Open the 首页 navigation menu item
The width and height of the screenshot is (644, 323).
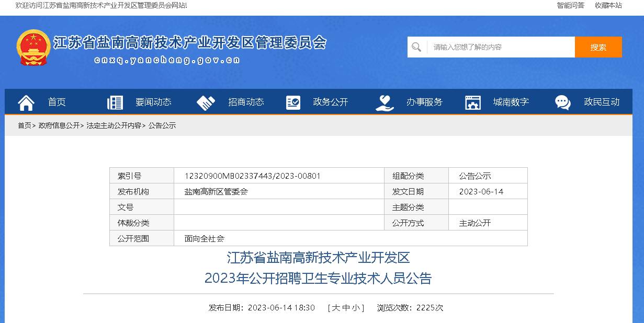(57, 102)
